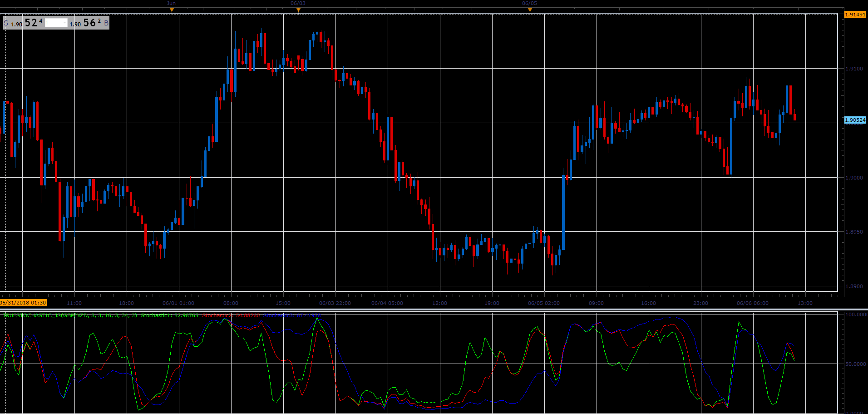868x414 pixels.
Task: Click the red Stochastic2 value label
Action: (x=231, y=315)
